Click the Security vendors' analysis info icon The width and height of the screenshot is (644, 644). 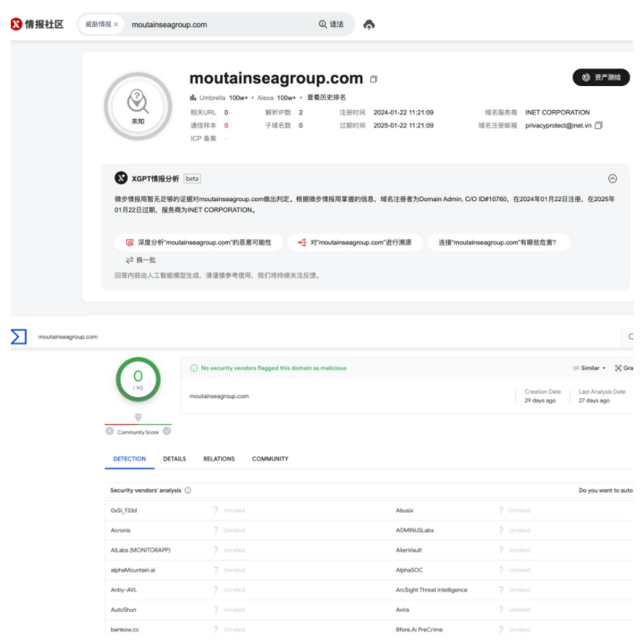188,490
